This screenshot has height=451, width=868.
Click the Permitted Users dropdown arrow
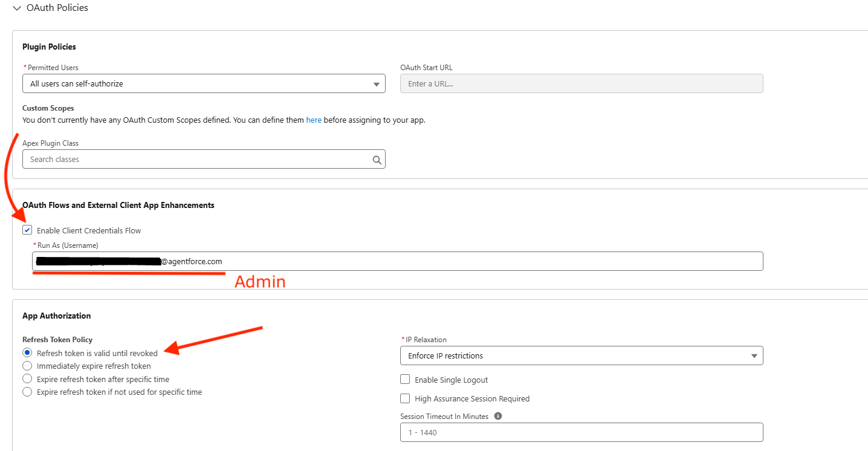(376, 84)
